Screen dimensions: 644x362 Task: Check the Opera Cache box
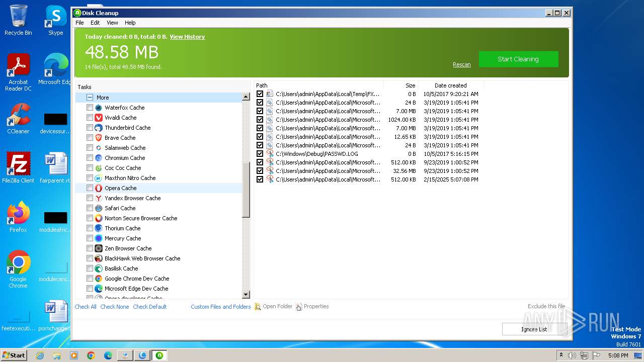[90, 188]
